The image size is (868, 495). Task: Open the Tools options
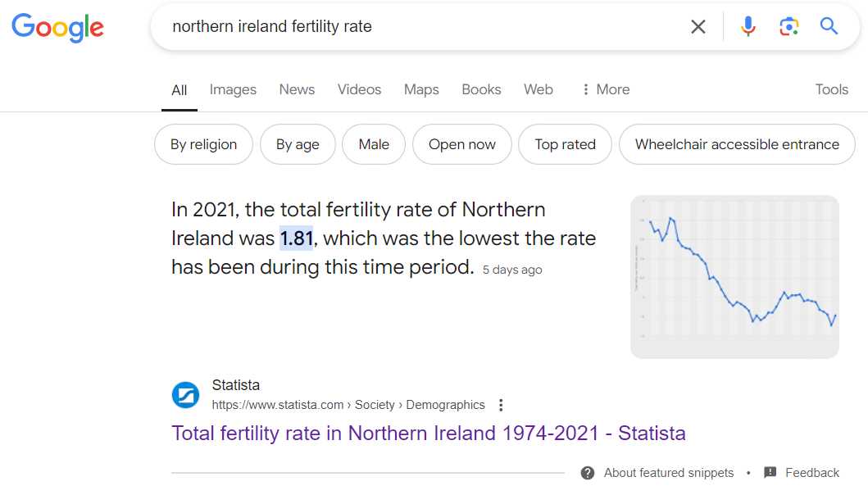(831, 90)
